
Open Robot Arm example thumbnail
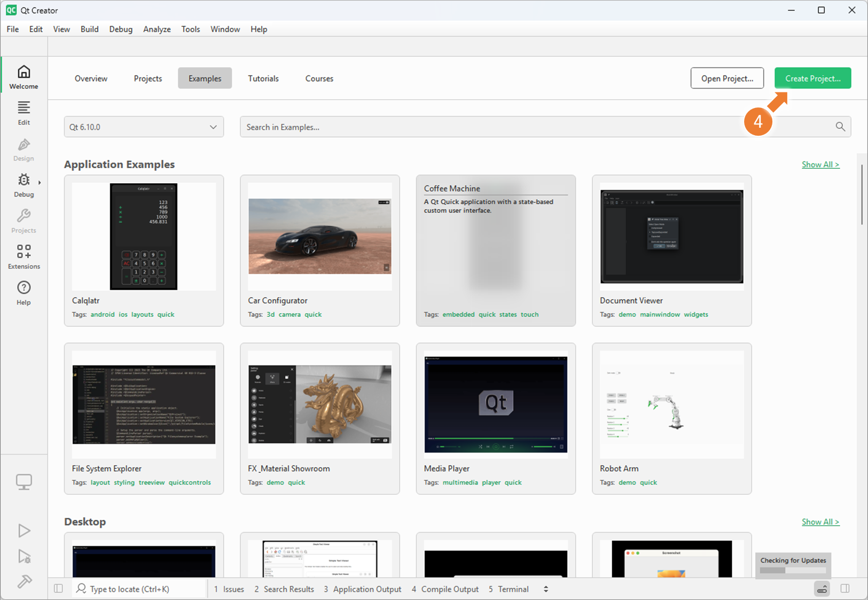tap(671, 404)
